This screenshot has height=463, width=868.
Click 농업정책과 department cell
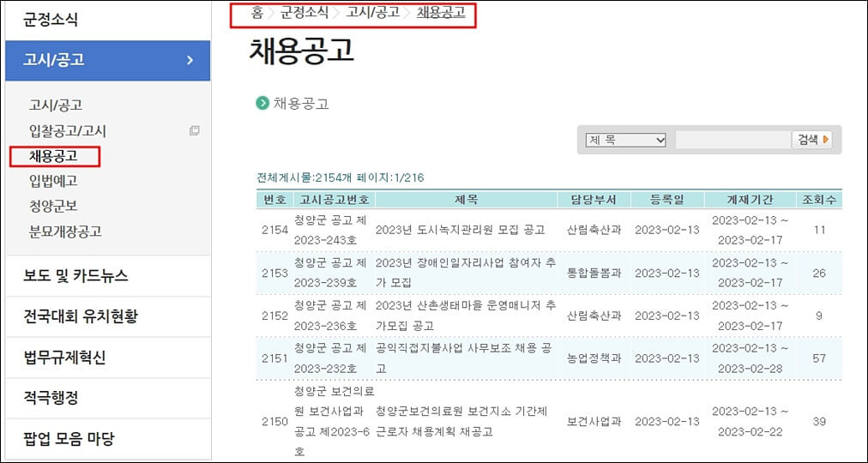(594, 358)
